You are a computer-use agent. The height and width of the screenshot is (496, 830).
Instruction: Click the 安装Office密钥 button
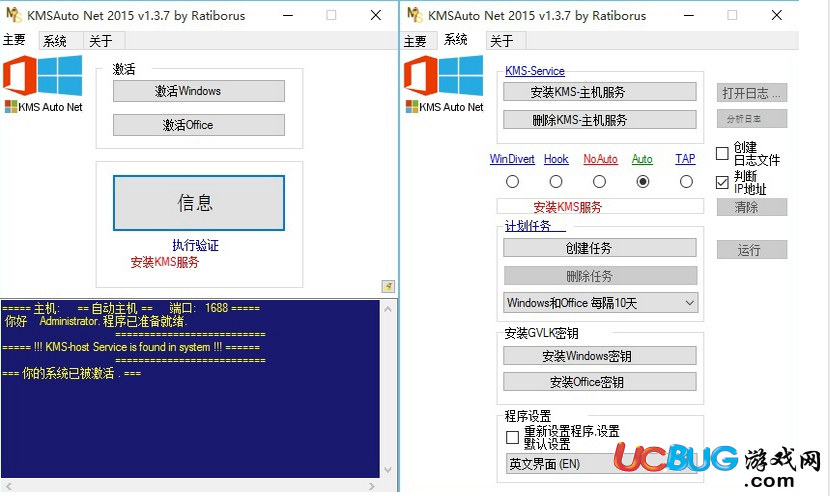click(x=600, y=382)
